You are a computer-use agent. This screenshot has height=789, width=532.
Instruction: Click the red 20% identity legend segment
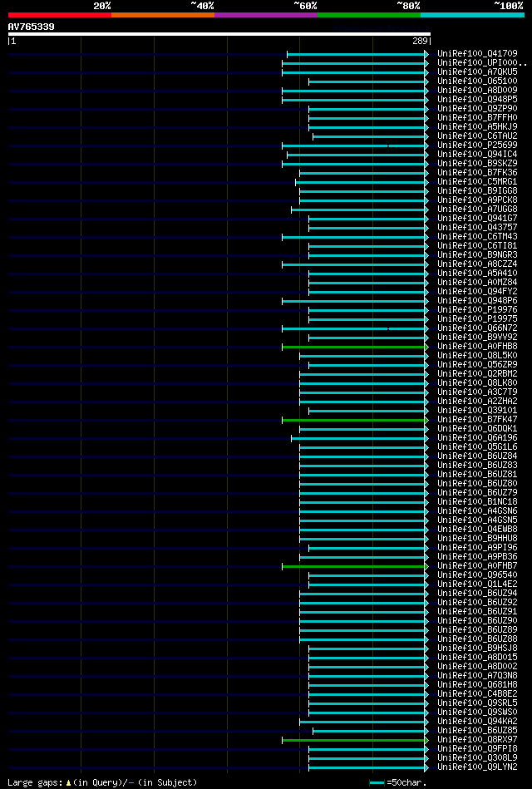[x=59, y=15]
